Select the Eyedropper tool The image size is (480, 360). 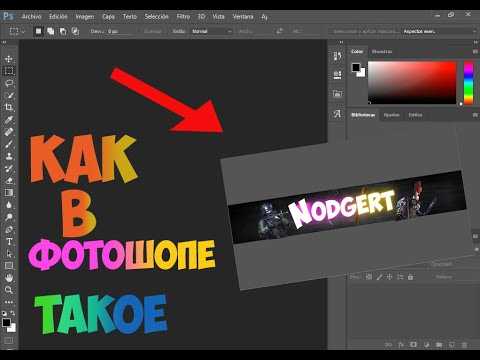(x=9, y=120)
